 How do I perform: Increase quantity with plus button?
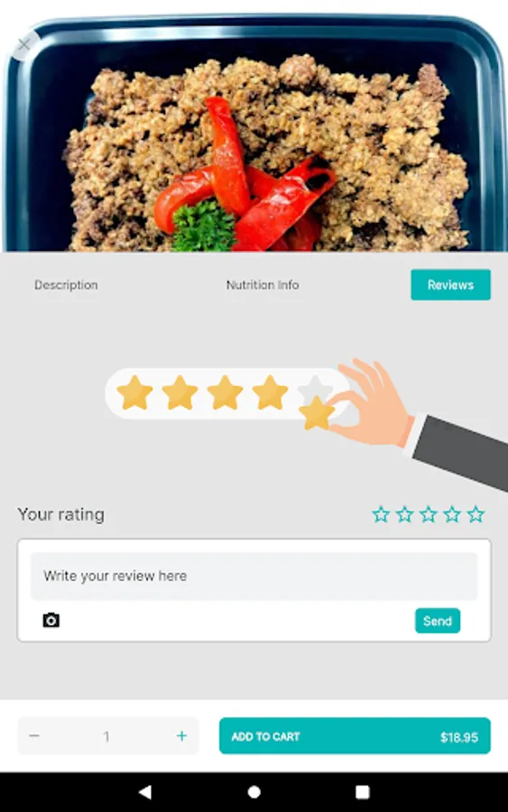click(x=181, y=736)
